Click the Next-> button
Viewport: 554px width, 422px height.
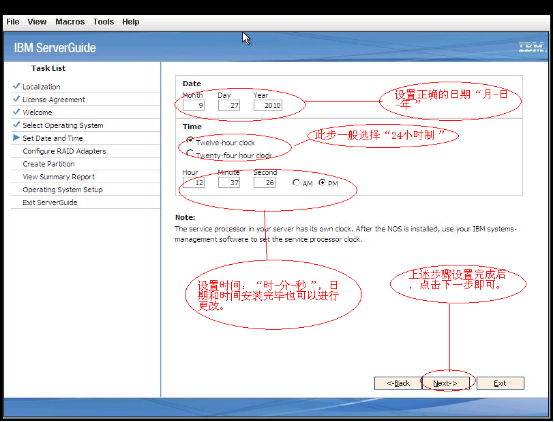pyautogui.click(x=446, y=383)
